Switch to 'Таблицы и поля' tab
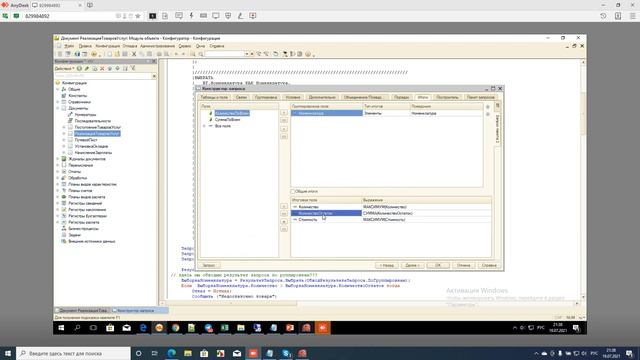This screenshot has width=640, height=360. pos(214,97)
